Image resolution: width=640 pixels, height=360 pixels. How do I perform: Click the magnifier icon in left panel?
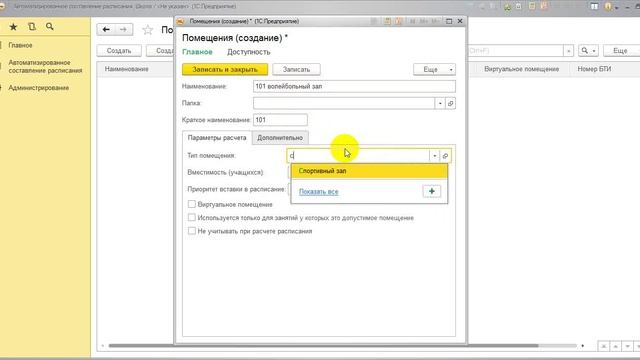(x=50, y=27)
